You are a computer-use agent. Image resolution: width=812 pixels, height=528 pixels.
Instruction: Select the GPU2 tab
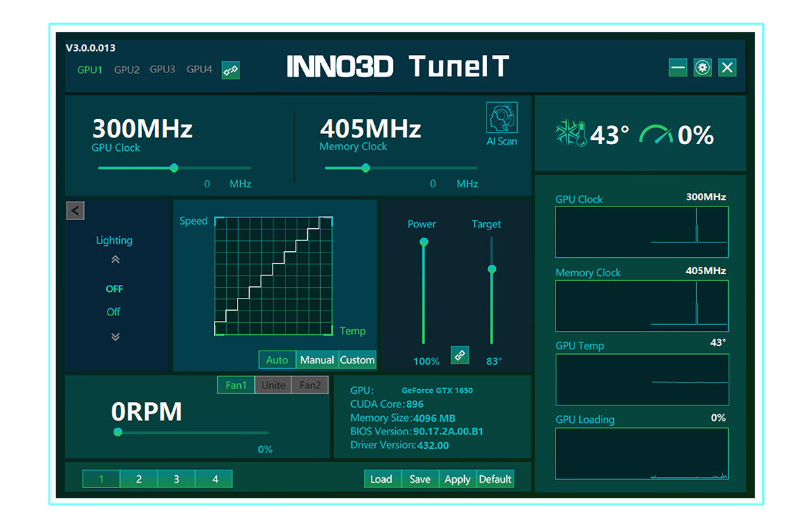[127, 70]
